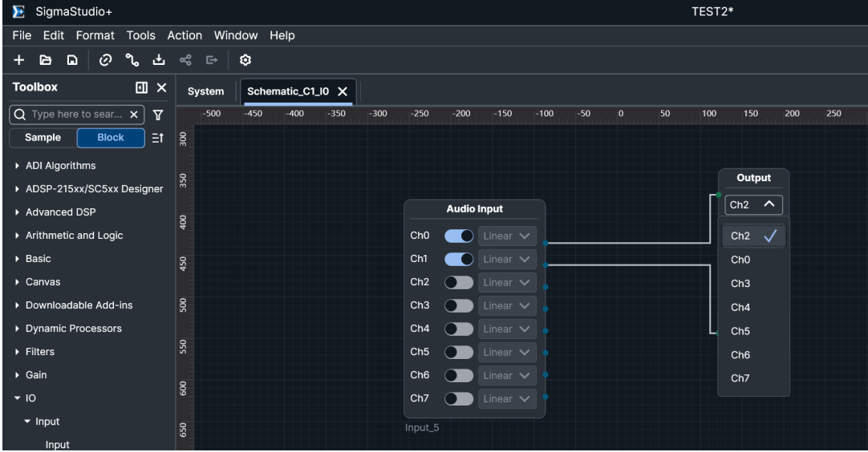Enable the Ch4 audio input switch
Screen dimensions: 868x452
point(459,329)
